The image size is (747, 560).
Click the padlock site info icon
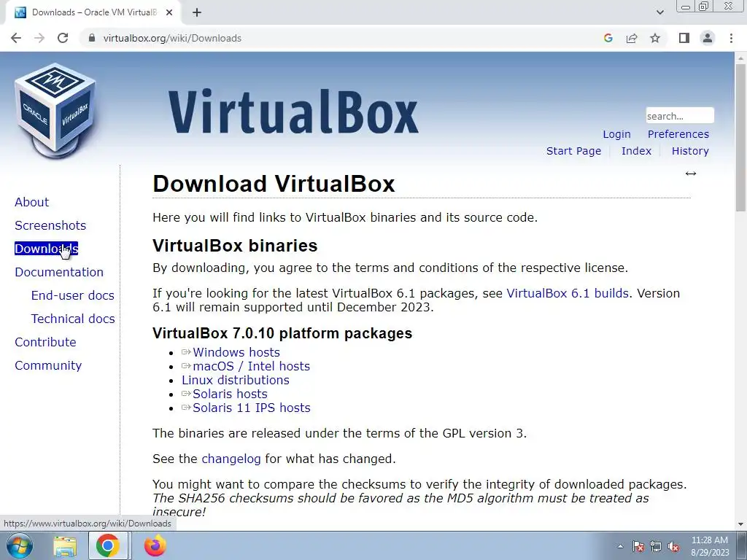pyautogui.click(x=92, y=38)
